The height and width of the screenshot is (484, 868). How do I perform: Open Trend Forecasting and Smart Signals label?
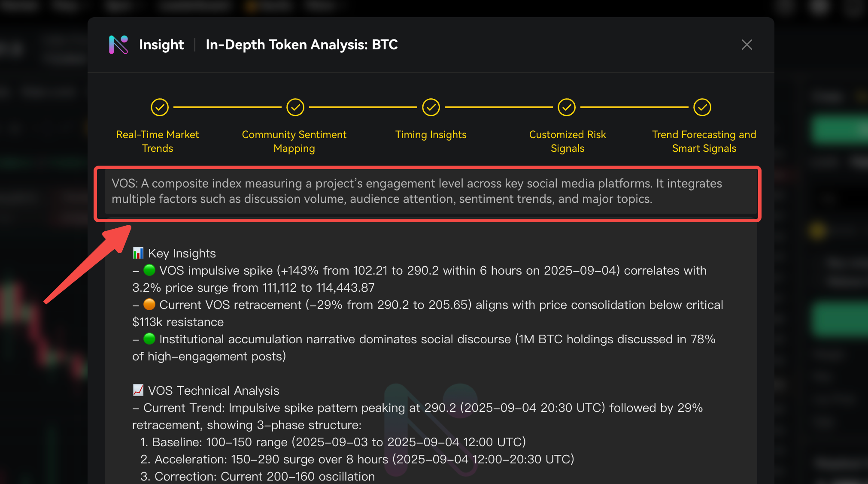pyautogui.click(x=704, y=141)
